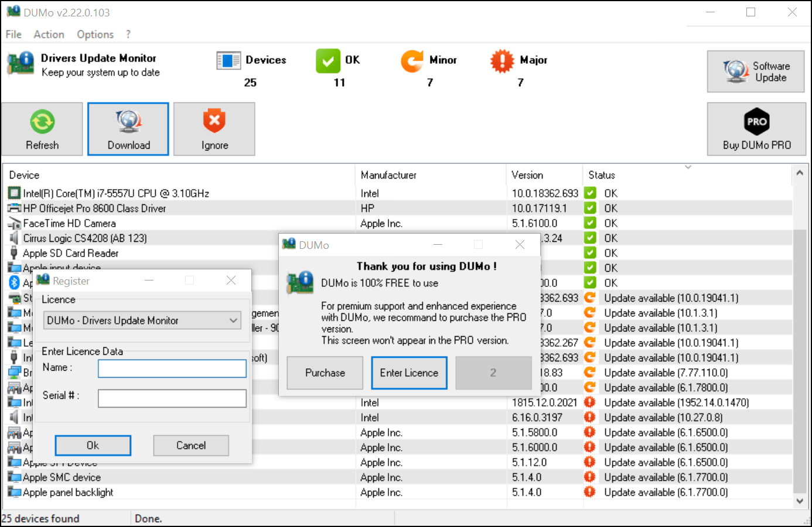The image size is (812, 527).
Task: Click the DUMo dialog logo icon
Action: click(300, 283)
